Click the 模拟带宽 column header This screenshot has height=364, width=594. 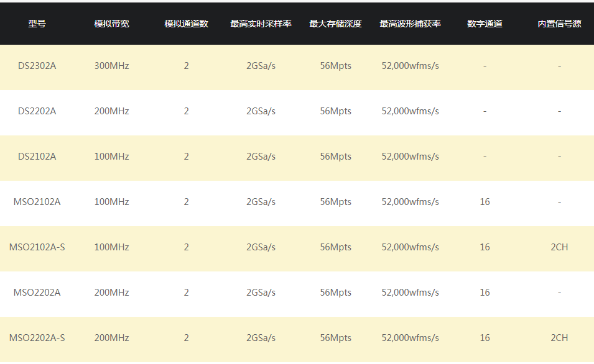pyautogui.click(x=111, y=24)
